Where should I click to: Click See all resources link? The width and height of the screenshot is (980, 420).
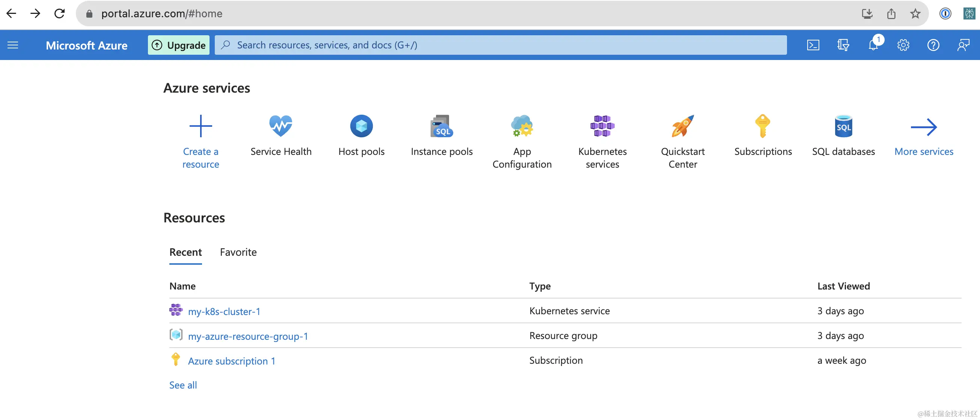[x=183, y=385]
